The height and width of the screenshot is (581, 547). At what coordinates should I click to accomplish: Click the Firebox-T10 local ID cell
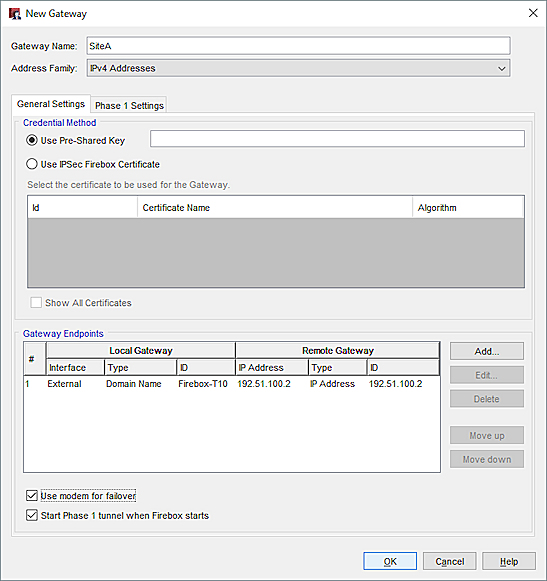coord(206,384)
